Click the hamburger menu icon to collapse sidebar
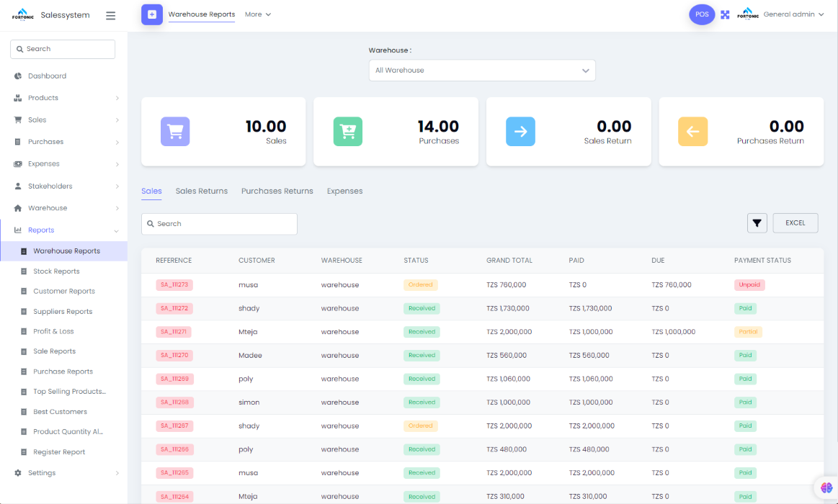 [x=110, y=15]
